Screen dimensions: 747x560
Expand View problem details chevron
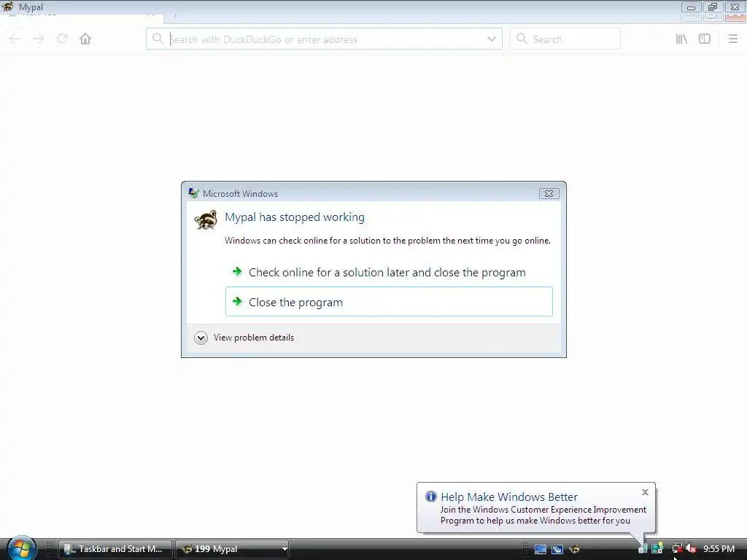click(201, 338)
